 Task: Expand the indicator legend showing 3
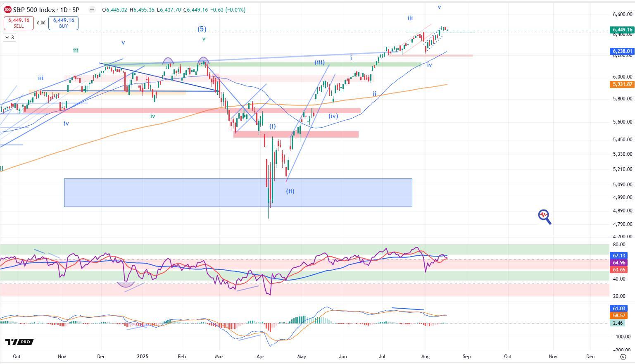[x=9, y=38]
